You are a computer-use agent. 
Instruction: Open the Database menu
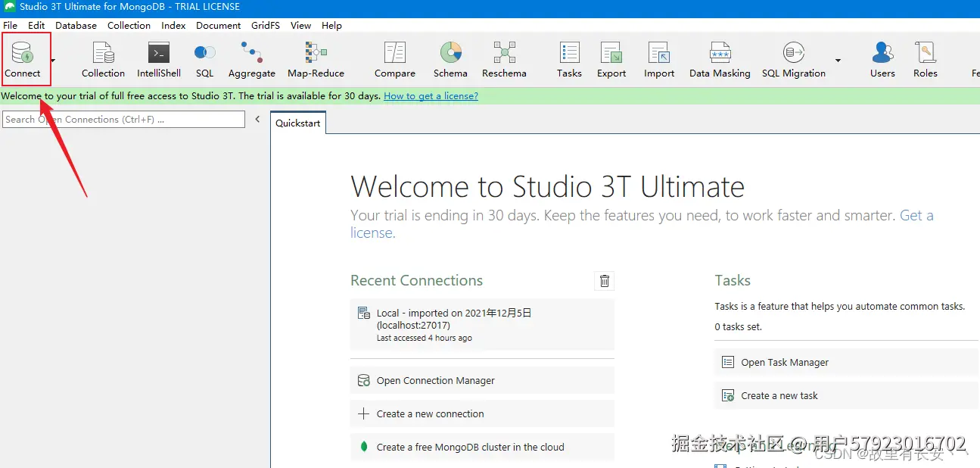click(76, 25)
